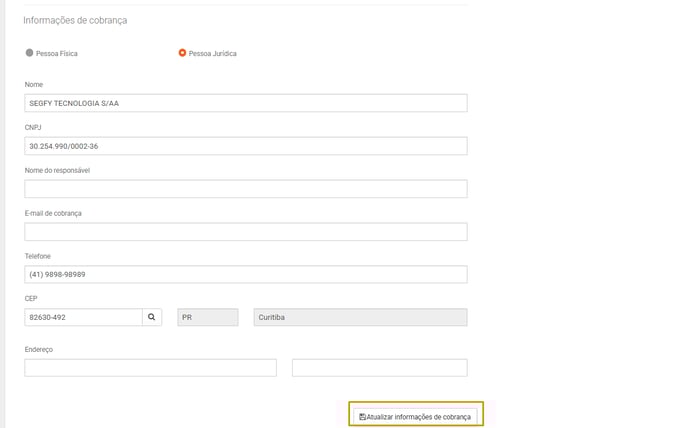
Task: Click the Informações de cobrança heading
Action: coord(75,20)
